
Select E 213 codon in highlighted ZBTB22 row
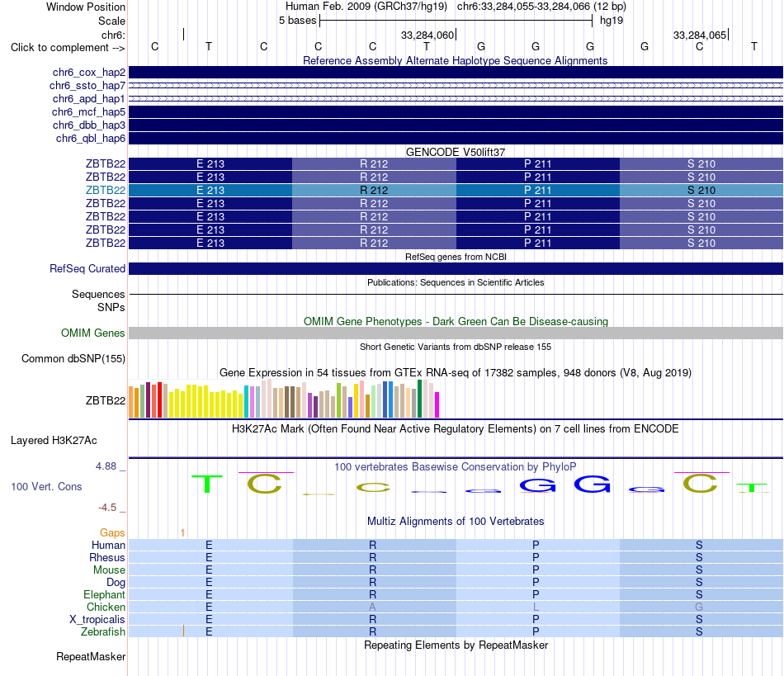click(210, 190)
